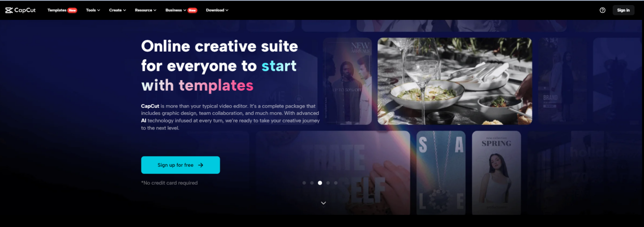Screen dimensions: 644x227
Task: Open the help question mark icon
Action: (603, 10)
